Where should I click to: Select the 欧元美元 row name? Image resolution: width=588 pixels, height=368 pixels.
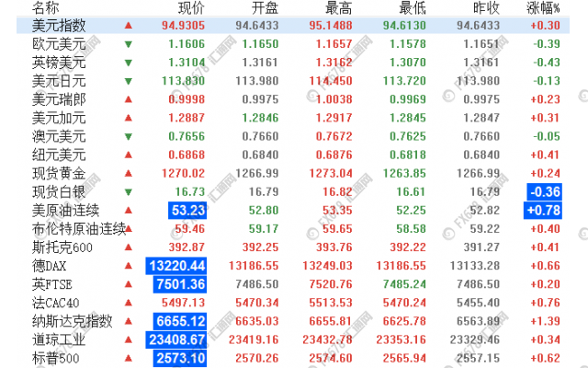tap(59, 44)
